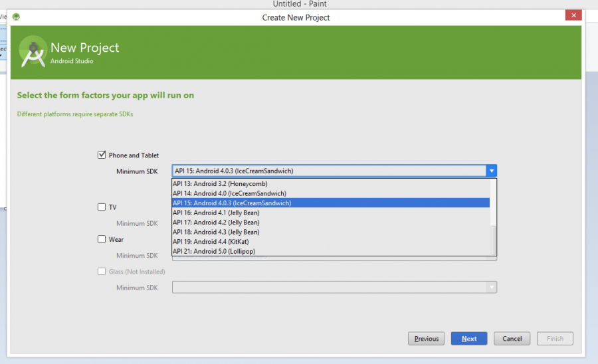Click the Android Studio logo in header

[x=33, y=52]
